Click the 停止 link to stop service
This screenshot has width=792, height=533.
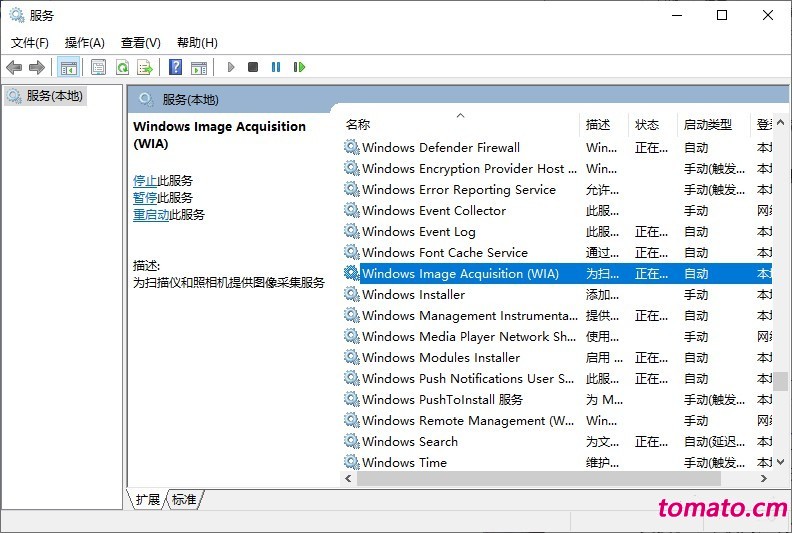coord(145,180)
